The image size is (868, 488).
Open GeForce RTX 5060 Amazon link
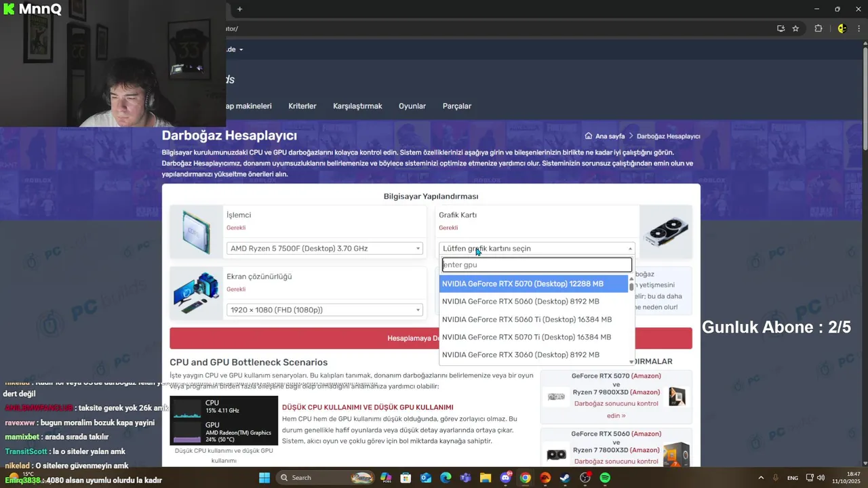[646, 434]
